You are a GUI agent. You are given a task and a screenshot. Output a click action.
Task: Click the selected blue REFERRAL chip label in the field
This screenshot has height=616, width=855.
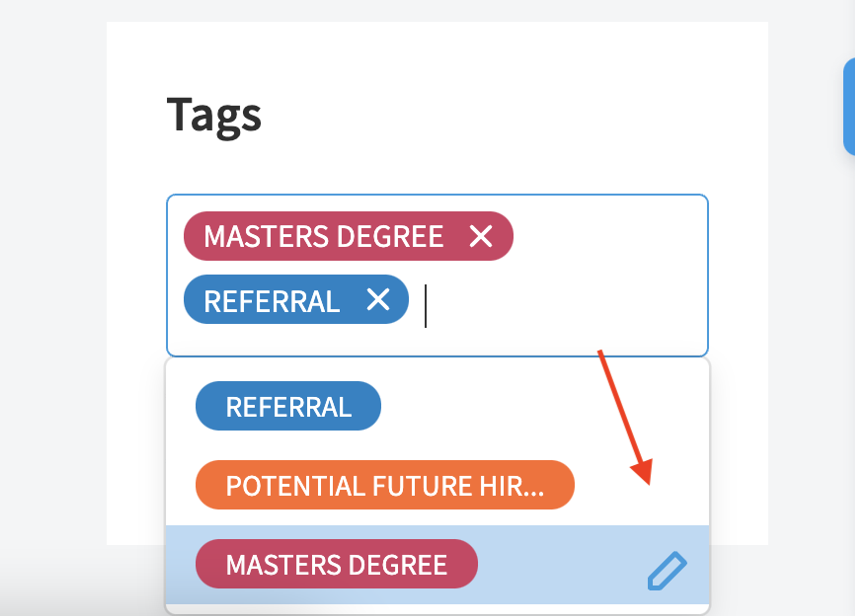[x=271, y=301]
